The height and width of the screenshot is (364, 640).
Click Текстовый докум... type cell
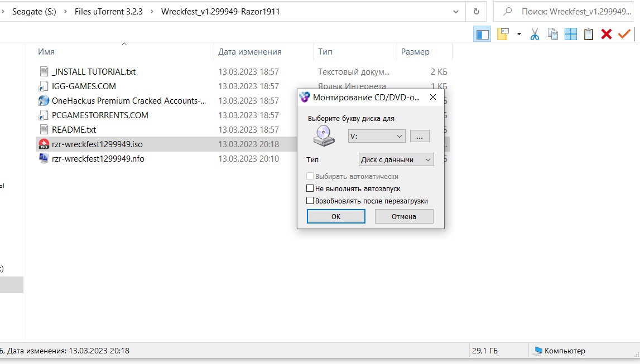coord(353,72)
